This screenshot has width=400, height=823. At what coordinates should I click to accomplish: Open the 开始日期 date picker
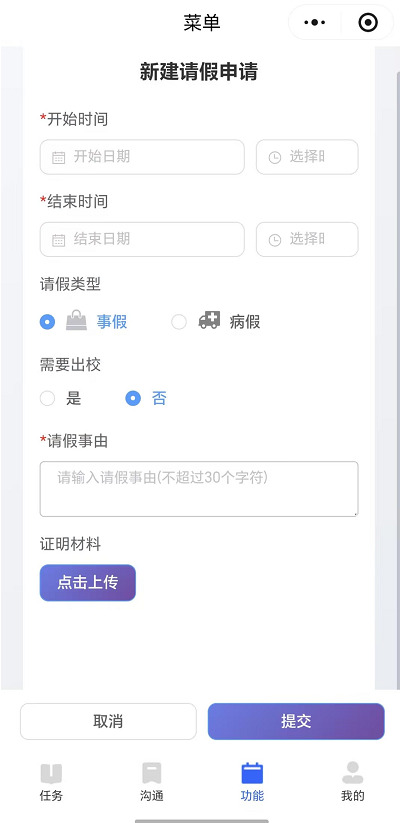[142, 157]
